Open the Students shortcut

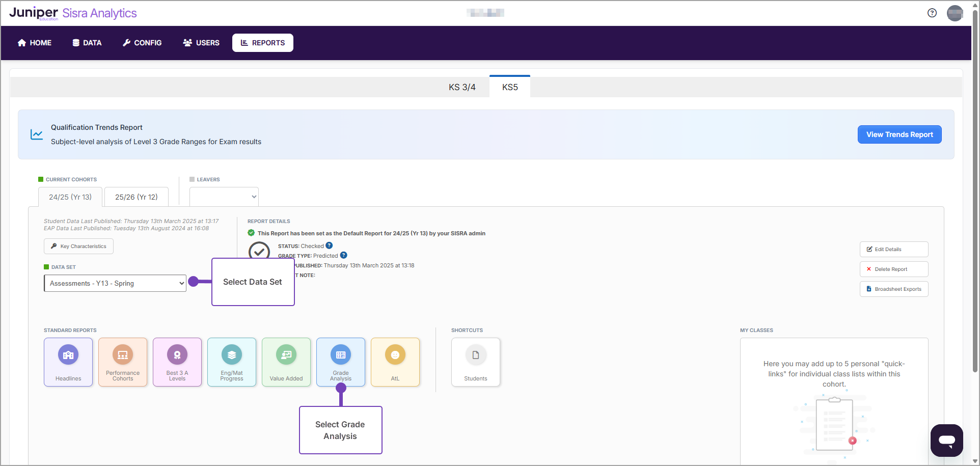[476, 362]
